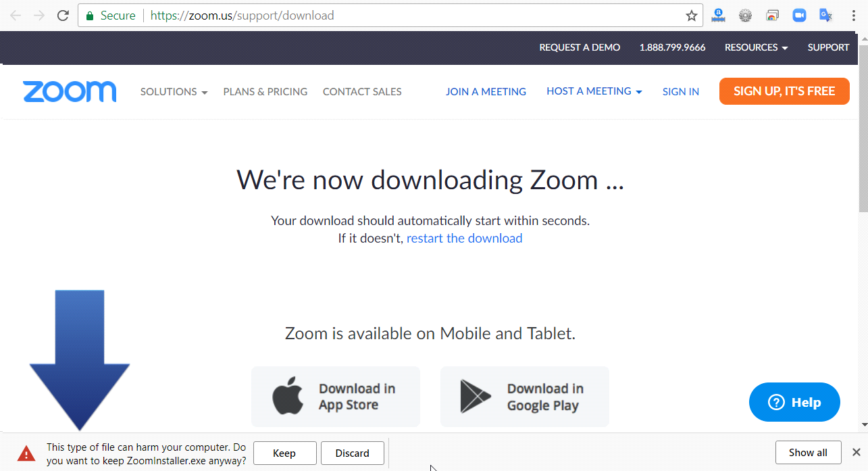This screenshot has width=868, height=471.
Task: Click Download in Google Play
Action: 525,397
